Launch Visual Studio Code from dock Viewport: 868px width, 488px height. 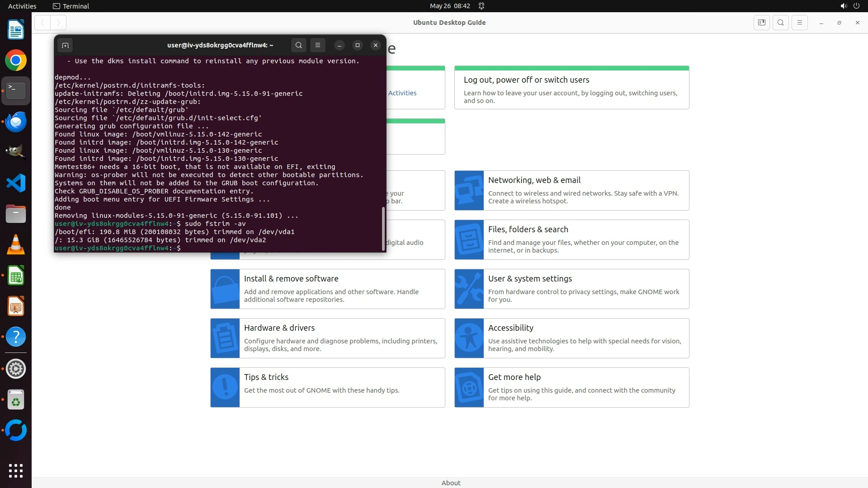16,183
